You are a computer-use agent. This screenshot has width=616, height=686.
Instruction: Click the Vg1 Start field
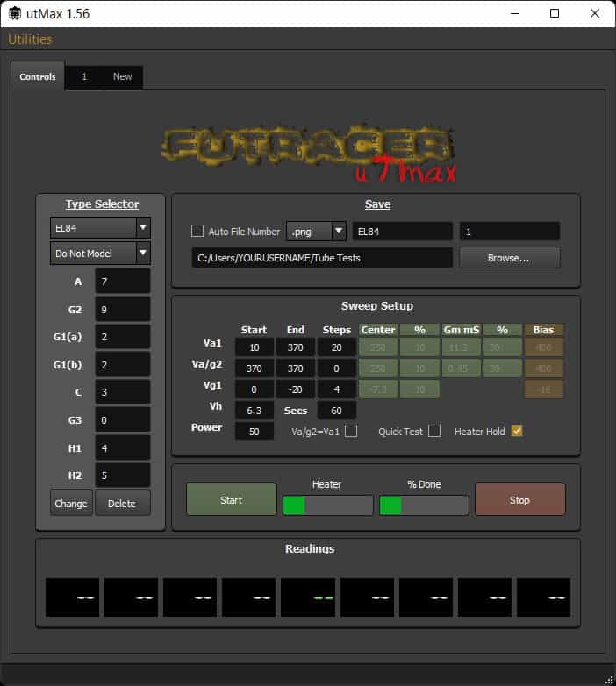tap(254, 389)
